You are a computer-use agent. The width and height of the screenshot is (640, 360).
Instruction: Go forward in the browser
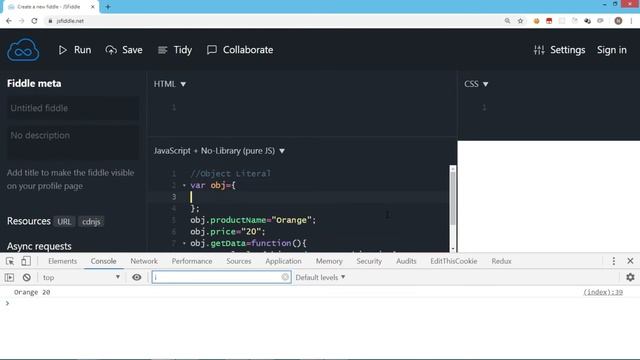click(x=21, y=21)
